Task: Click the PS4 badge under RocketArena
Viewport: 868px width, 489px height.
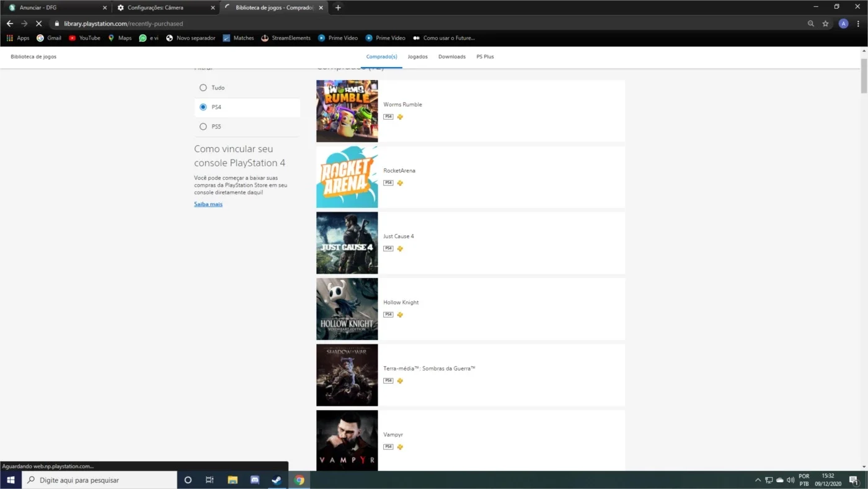Action: (x=388, y=182)
